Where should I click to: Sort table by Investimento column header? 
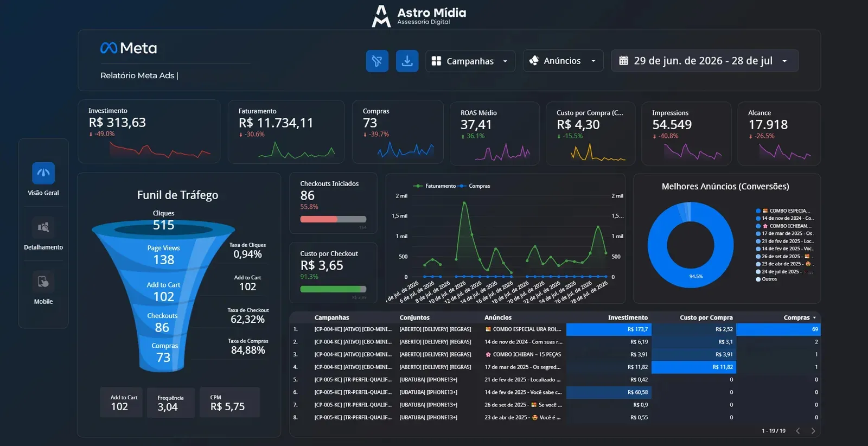click(x=628, y=317)
